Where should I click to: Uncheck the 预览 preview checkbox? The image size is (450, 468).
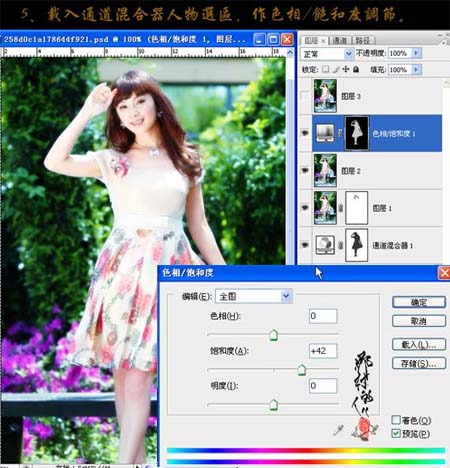396,433
